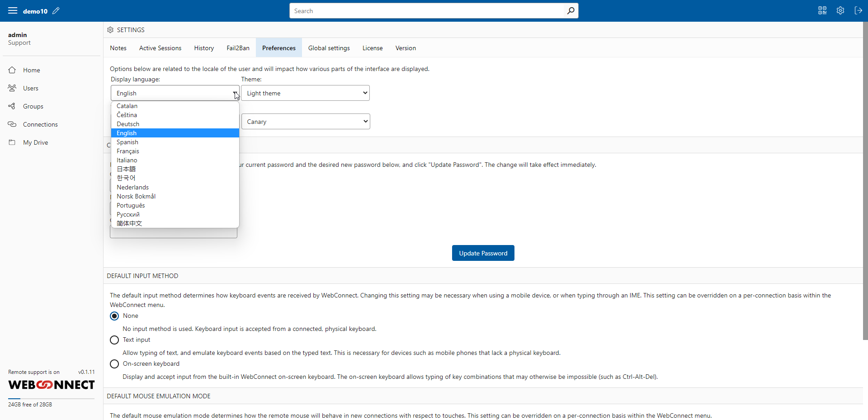The height and width of the screenshot is (420, 868).
Task: Click the hamburger menu next to demo10
Action: point(13,10)
